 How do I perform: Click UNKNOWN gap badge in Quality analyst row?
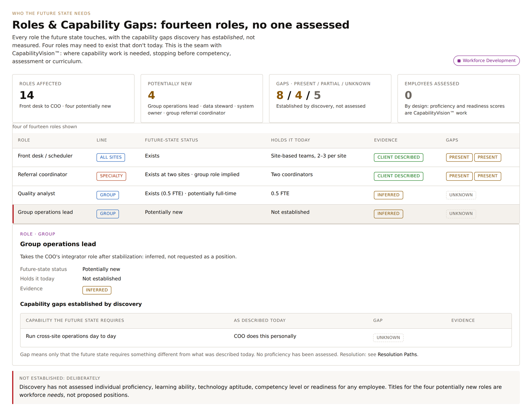pos(461,195)
